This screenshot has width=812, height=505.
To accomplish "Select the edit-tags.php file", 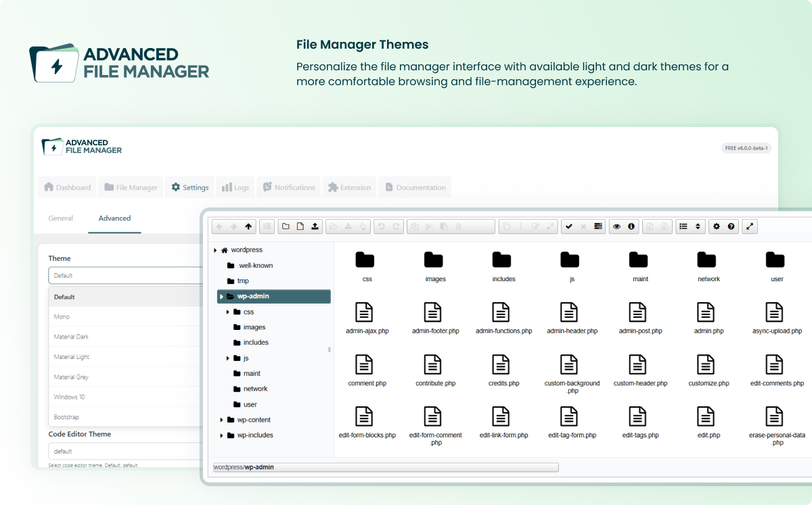I will coord(640,423).
